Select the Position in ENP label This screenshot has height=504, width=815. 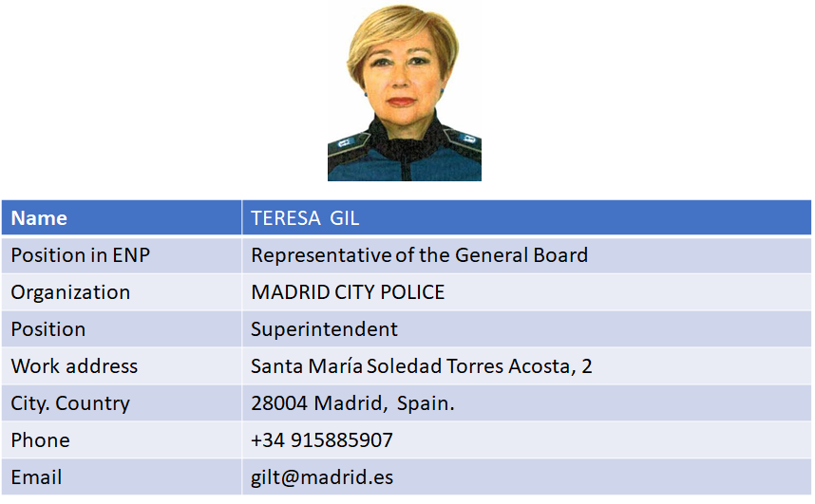point(81,255)
